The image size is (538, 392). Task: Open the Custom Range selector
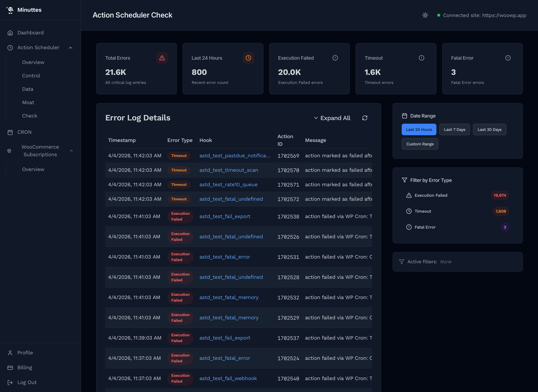420,144
